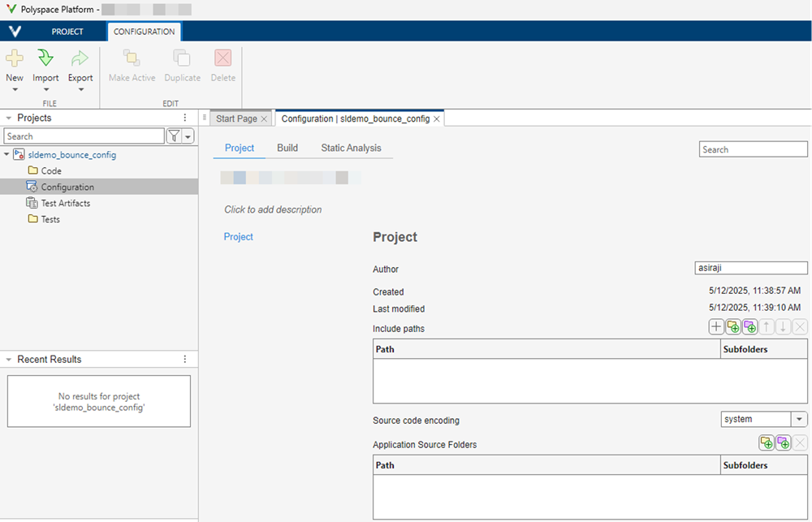Click the Make Active icon
The height and width of the screenshot is (522, 812).
pyautogui.click(x=132, y=58)
